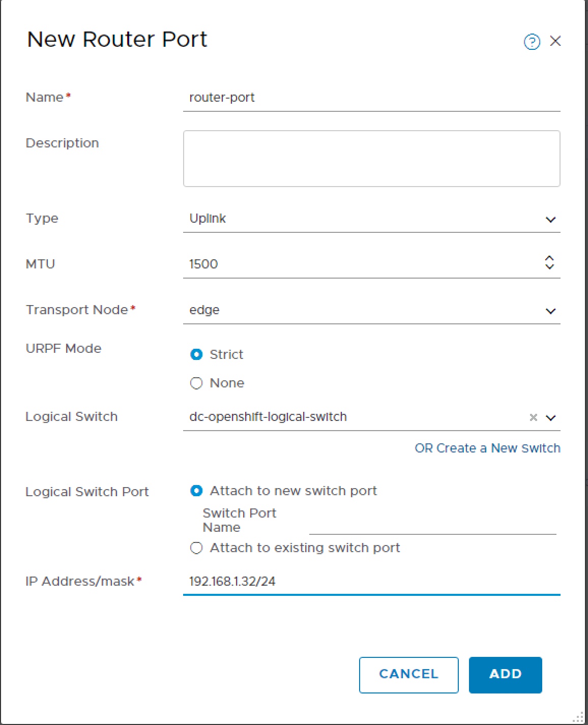Viewport: 588px width, 725px height.
Task: Click the Switch Port Name field
Action: (432, 529)
